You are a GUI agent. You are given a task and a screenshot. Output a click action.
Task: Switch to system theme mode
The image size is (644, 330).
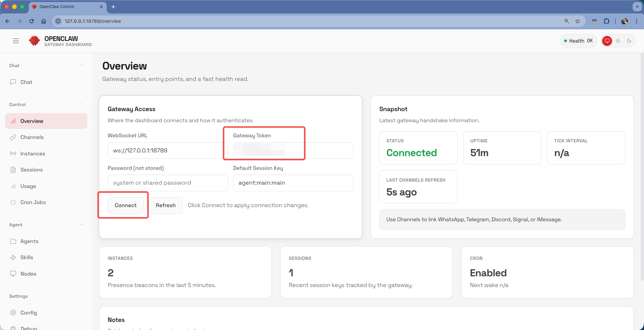[607, 41]
